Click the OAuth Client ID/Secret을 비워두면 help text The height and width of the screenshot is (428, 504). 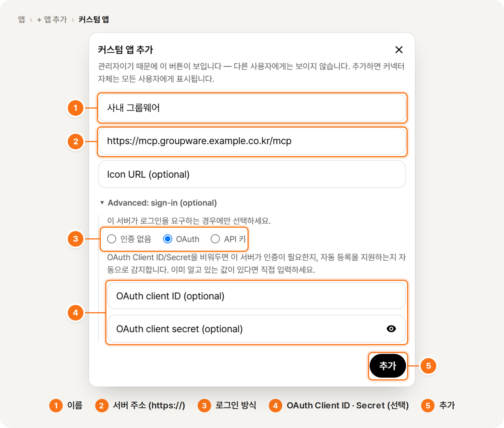[256, 264]
